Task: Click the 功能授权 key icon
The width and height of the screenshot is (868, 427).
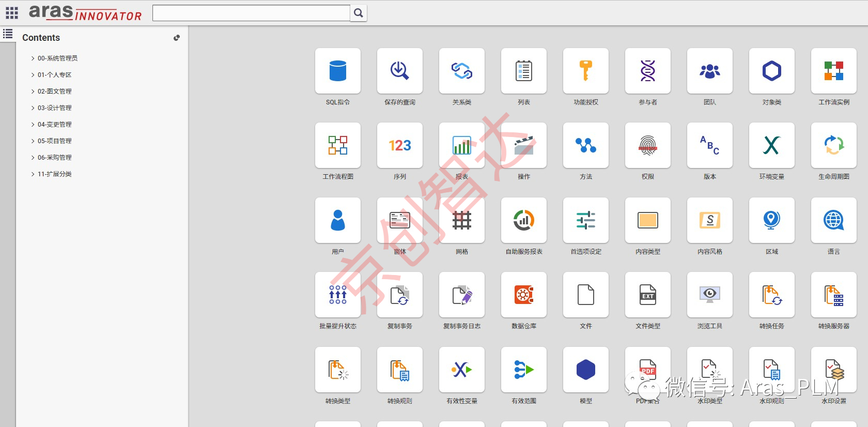Action: (x=586, y=71)
